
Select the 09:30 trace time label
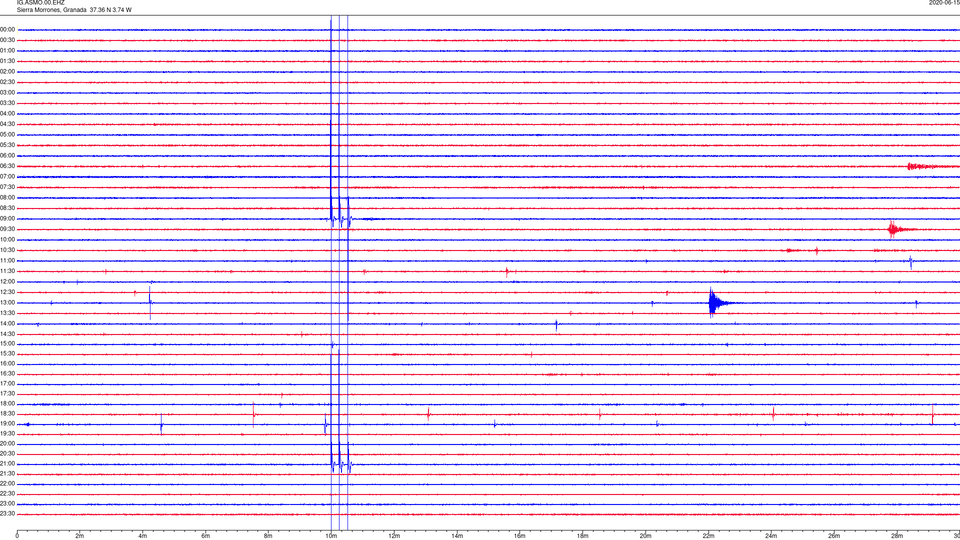tap(7, 229)
